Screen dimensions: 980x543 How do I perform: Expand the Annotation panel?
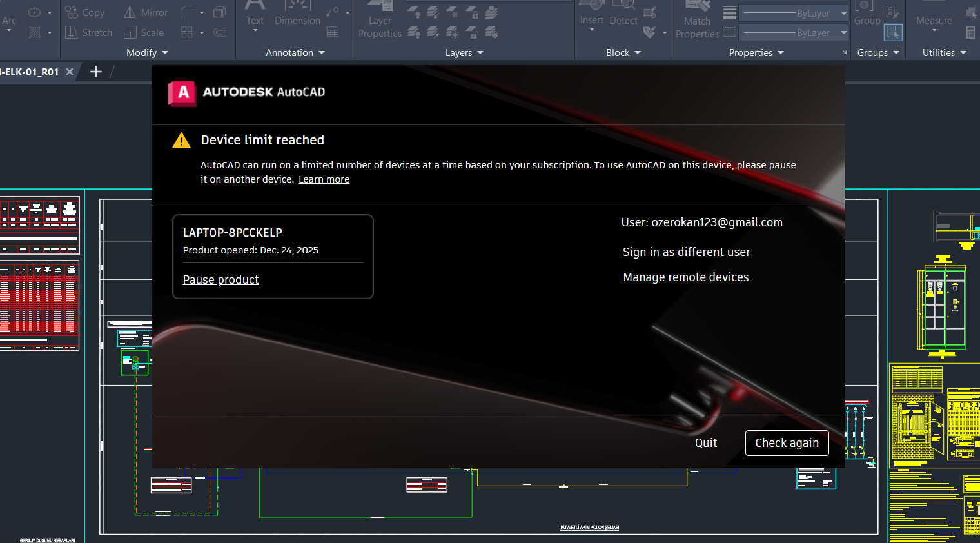[295, 53]
